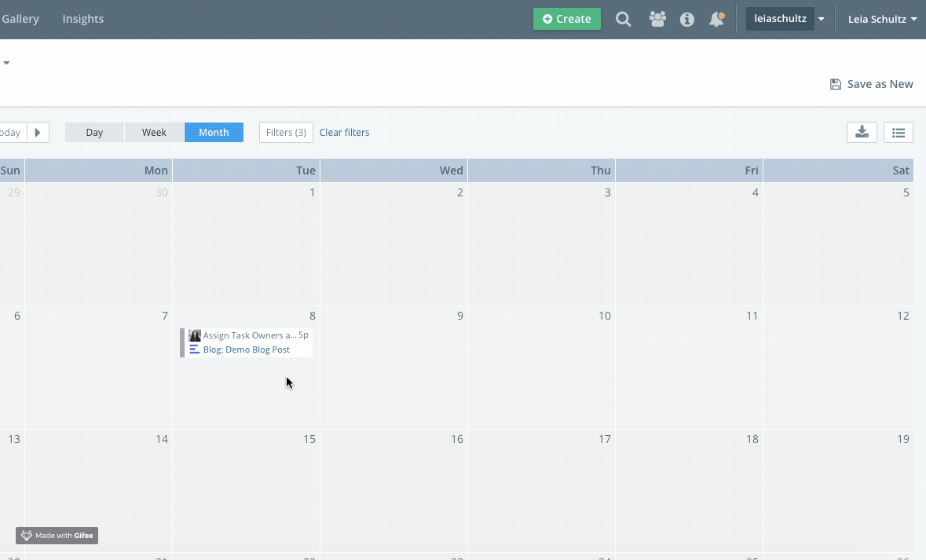Click date 16 on Wednesday
926x560 pixels.
(457, 440)
